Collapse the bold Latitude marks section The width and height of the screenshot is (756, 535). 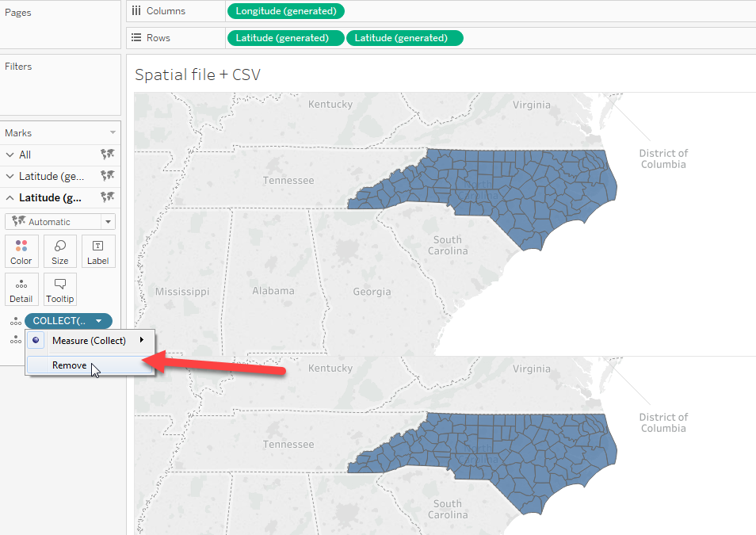tap(10, 197)
